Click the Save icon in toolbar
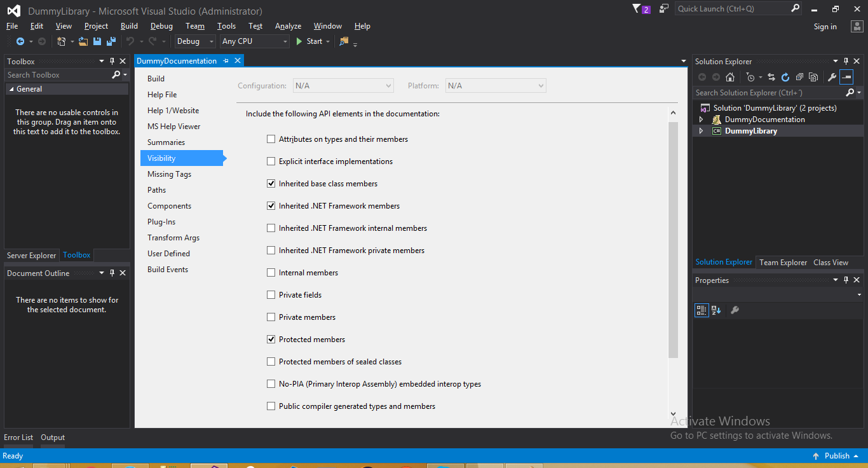Image resolution: width=868 pixels, height=468 pixels. click(x=97, y=41)
